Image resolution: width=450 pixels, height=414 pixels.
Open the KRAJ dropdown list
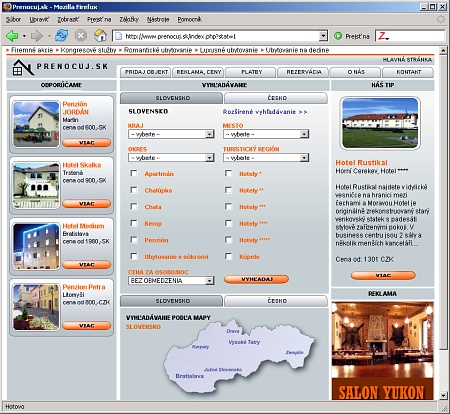click(171, 134)
